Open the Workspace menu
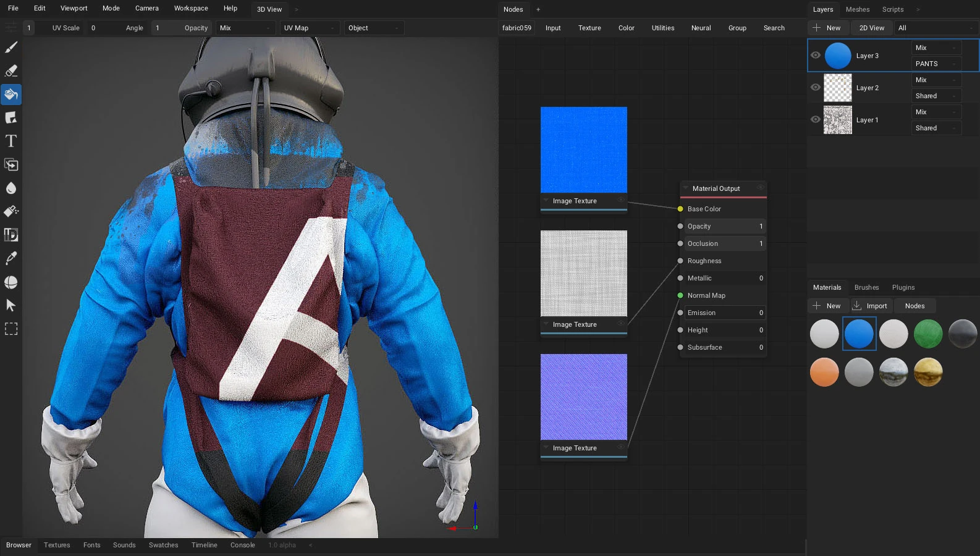This screenshot has width=980, height=556. coord(191,8)
